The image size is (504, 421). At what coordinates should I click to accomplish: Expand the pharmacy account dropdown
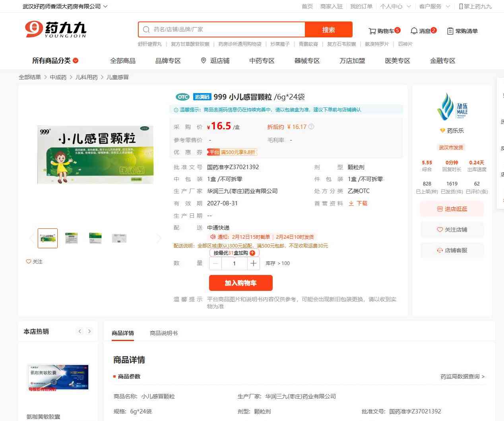(x=105, y=6)
